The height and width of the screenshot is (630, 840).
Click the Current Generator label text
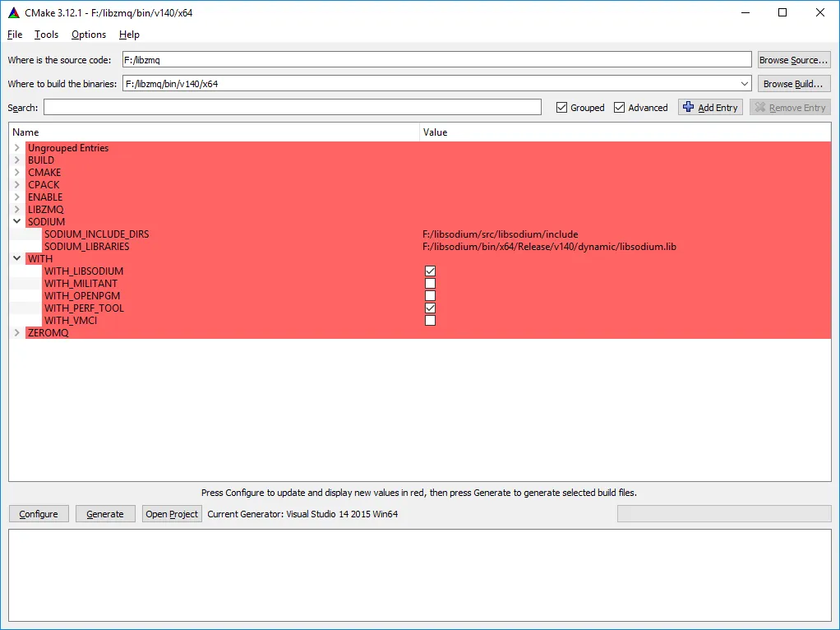[x=302, y=514]
